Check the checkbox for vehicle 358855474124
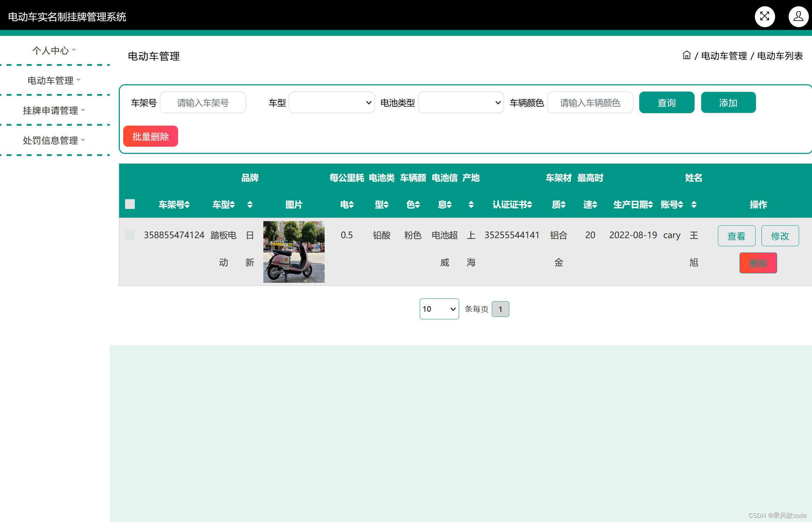Viewport: 812px width, 522px height. [x=130, y=235]
